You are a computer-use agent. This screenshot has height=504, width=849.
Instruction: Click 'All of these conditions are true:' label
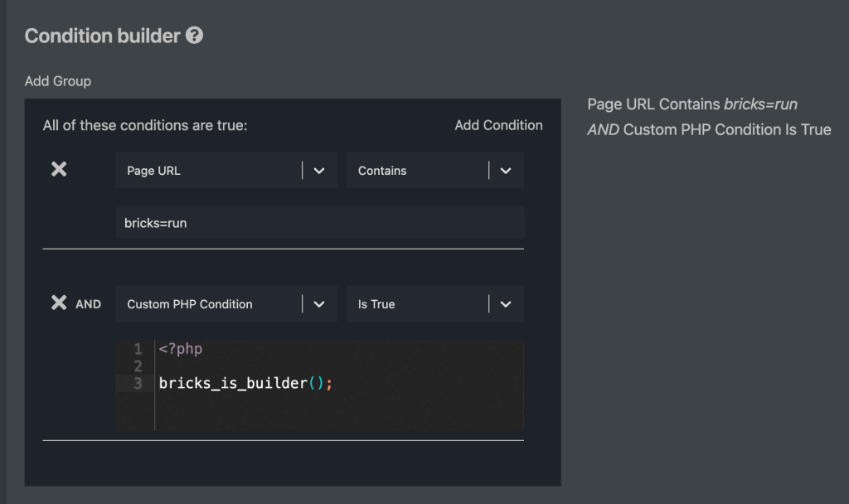tap(145, 126)
